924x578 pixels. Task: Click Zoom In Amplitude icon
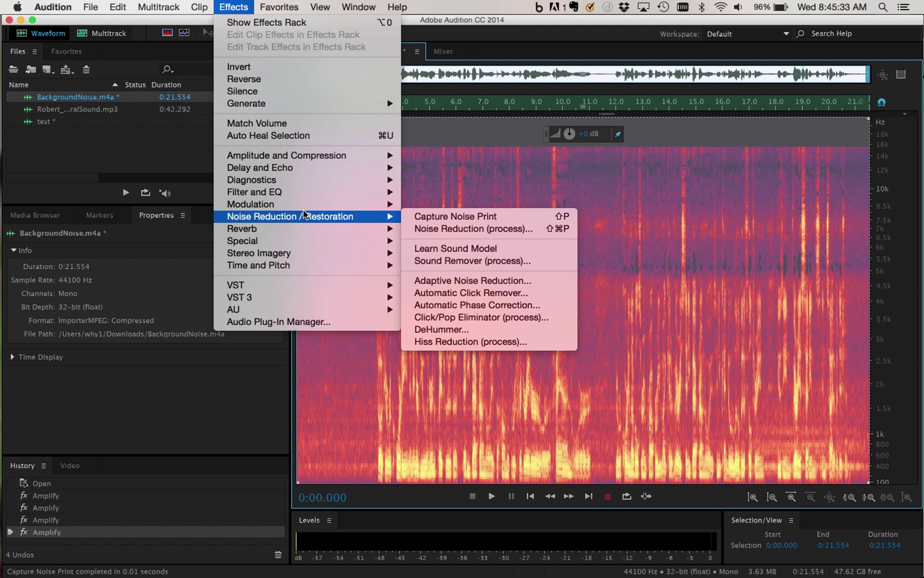752,497
